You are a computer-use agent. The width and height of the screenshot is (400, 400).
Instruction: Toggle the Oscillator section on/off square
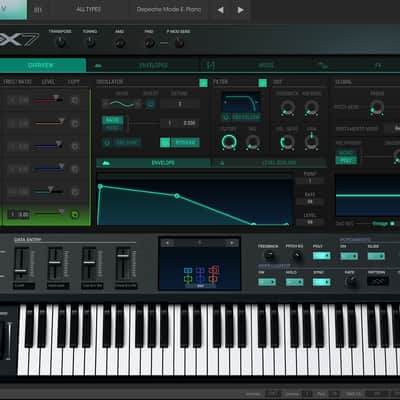pyautogui.click(x=203, y=83)
